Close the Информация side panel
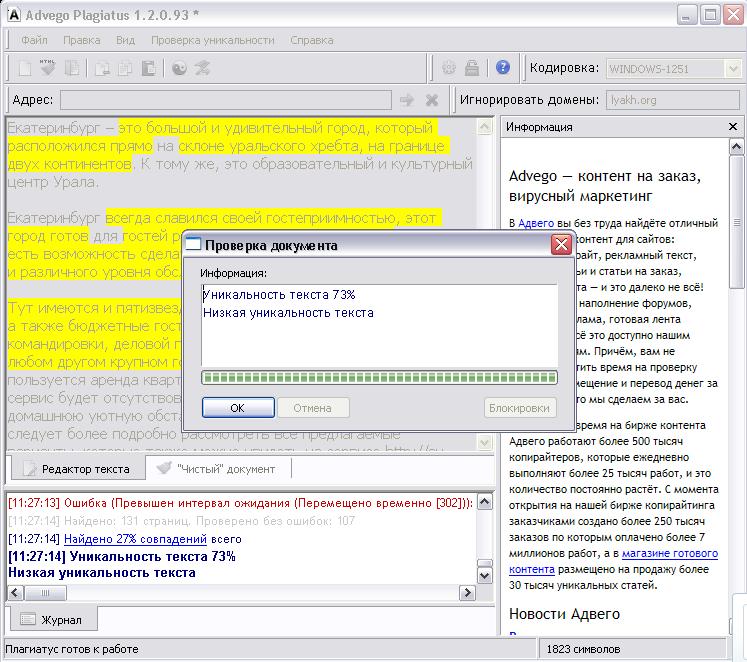The width and height of the screenshot is (747, 662). [733, 127]
